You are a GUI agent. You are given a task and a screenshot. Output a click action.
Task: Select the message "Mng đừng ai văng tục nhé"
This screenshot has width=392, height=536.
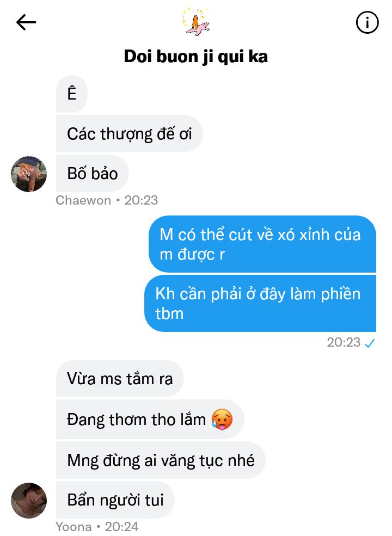[x=161, y=460]
